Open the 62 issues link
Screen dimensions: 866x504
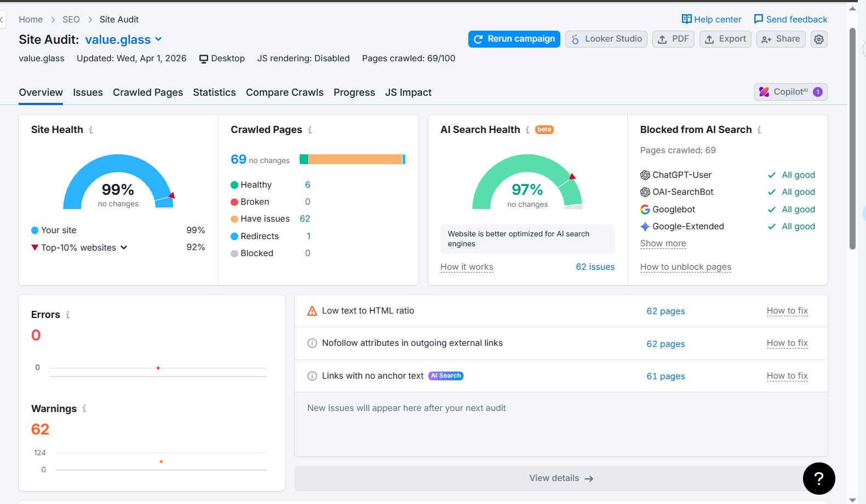point(595,267)
